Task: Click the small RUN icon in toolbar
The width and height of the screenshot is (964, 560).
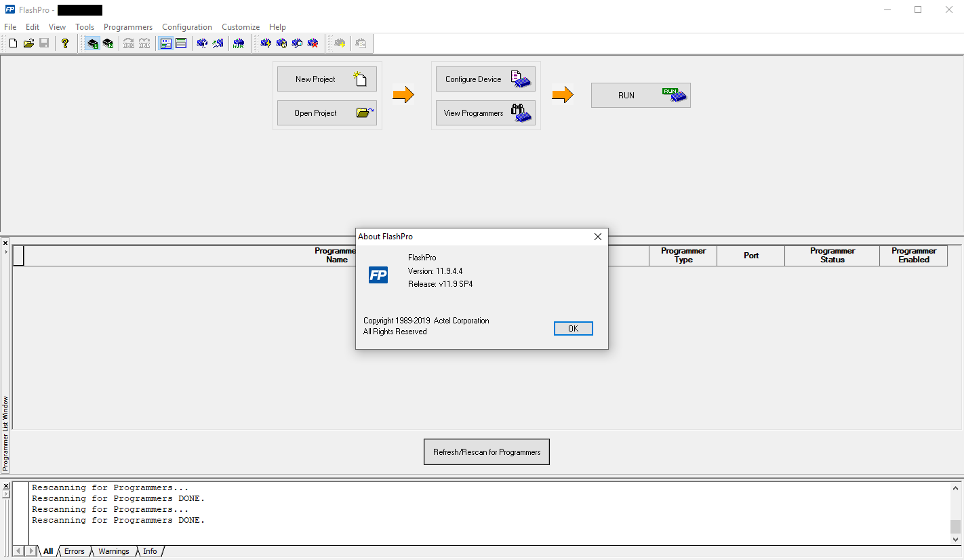Action: coord(239,43)
